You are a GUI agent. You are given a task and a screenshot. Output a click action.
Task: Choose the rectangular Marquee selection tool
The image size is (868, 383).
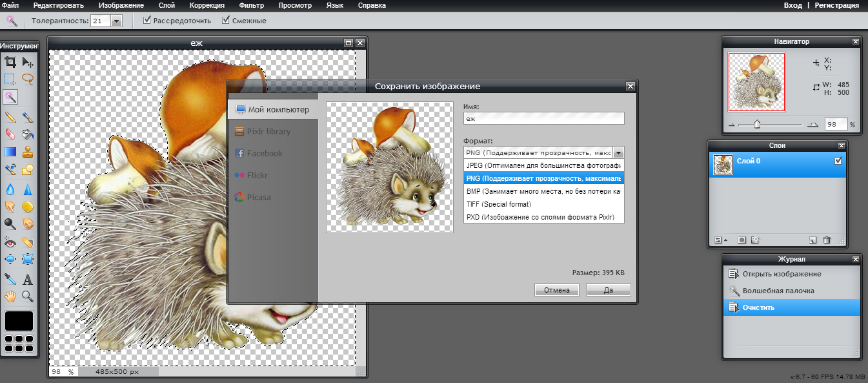coord(10,79)
